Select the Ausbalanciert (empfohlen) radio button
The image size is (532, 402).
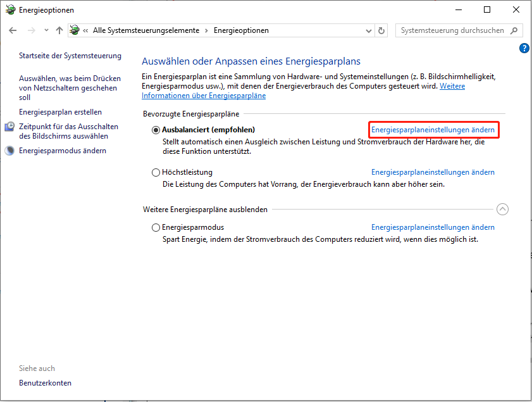[x=156, y=130]
